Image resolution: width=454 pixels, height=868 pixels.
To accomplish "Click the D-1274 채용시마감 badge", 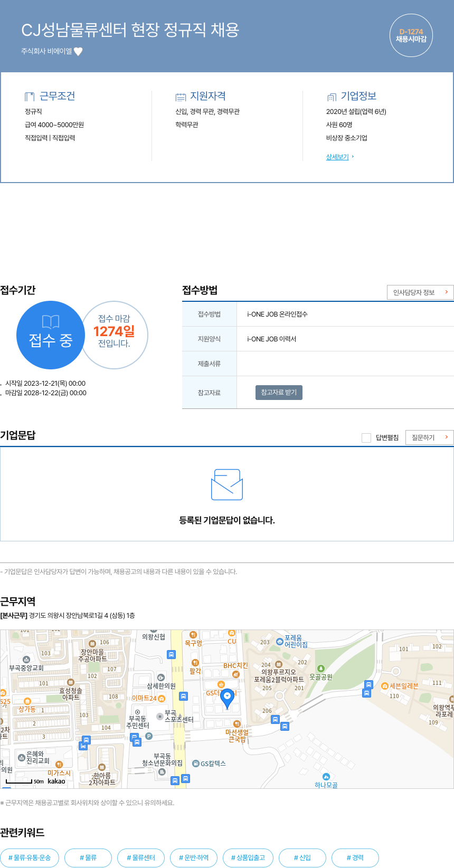I will click(x=411, y=35).
